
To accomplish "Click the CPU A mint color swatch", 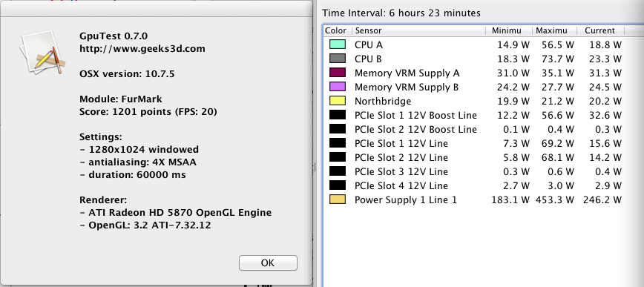I will (x=337, y=44).
